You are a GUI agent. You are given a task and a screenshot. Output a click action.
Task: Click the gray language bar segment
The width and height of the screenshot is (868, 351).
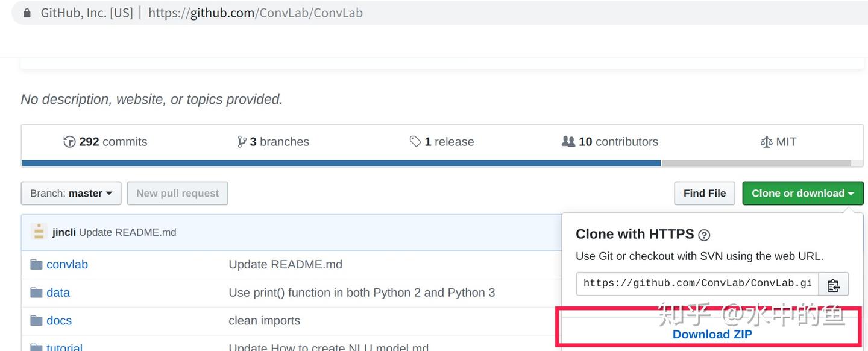(x=756, y=163)
